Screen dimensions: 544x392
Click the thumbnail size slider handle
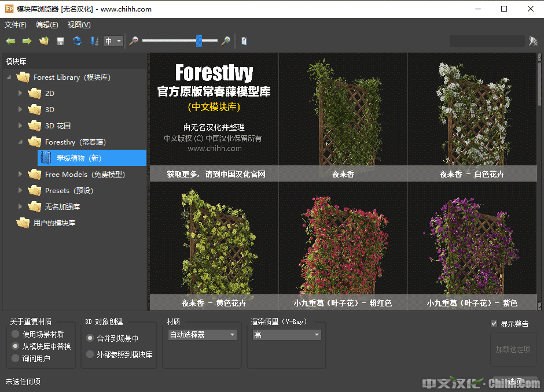point(199,40)
